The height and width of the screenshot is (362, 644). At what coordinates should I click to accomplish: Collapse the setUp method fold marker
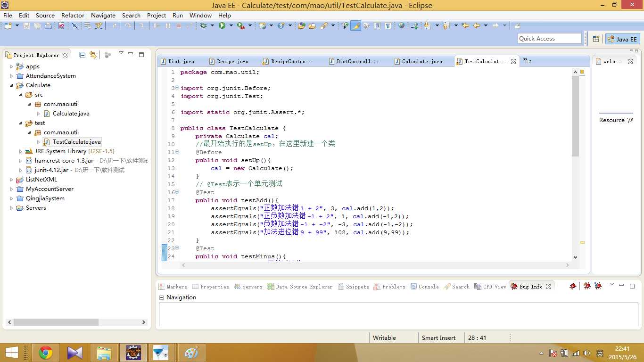[x=177, y=152]
